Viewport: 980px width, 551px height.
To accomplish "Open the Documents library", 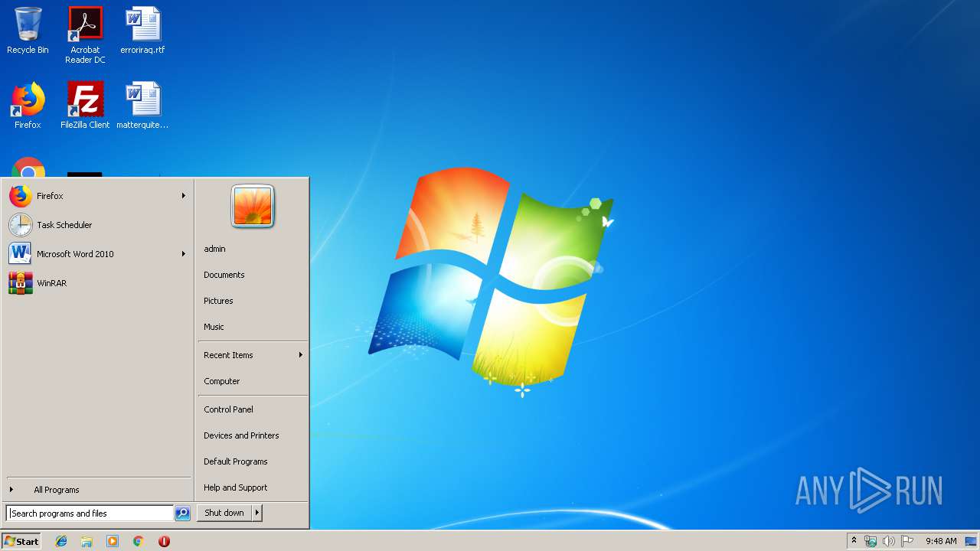I will pos(253,275).
